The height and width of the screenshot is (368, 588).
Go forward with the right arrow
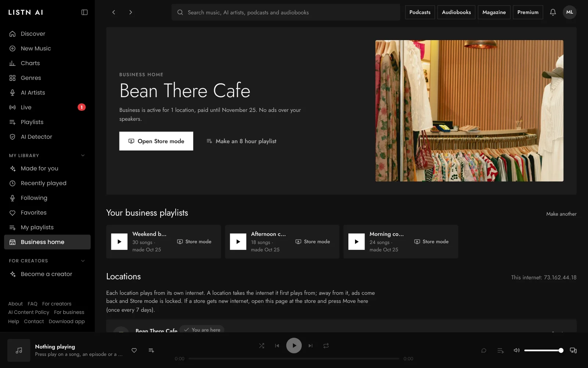[x=130, y=12]
